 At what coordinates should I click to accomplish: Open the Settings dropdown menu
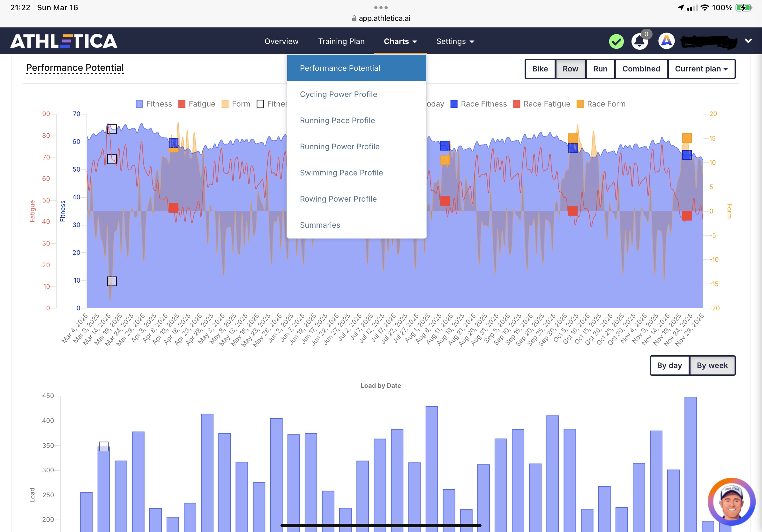(x=455, y=41)
